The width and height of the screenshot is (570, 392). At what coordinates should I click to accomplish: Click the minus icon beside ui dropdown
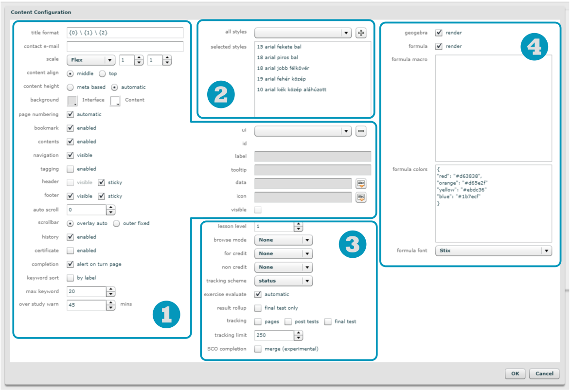pos(360,131)
